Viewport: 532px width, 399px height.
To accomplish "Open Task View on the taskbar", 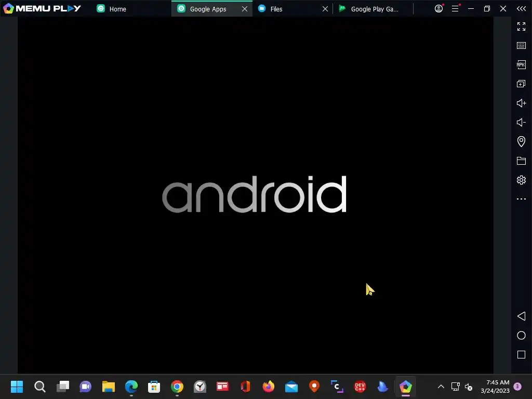I will point(62,387).
